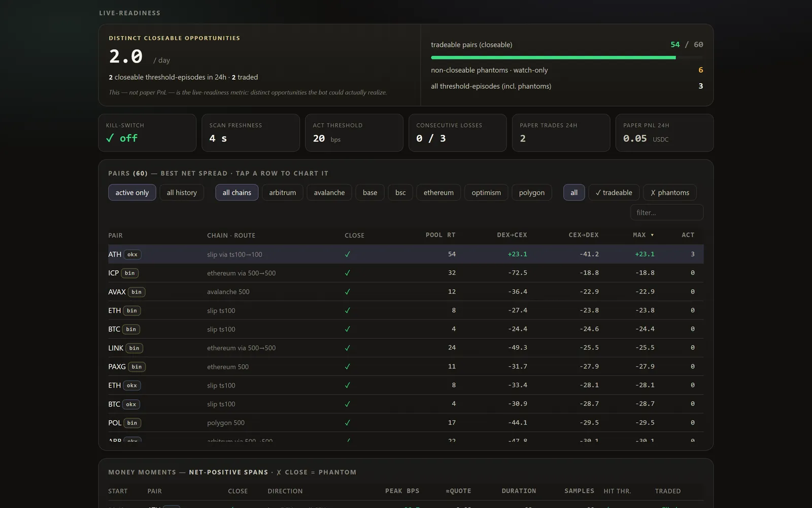Click the 'avalanche 500' route text
Viewport: 812px width, 508px height.
coord(228,292)
